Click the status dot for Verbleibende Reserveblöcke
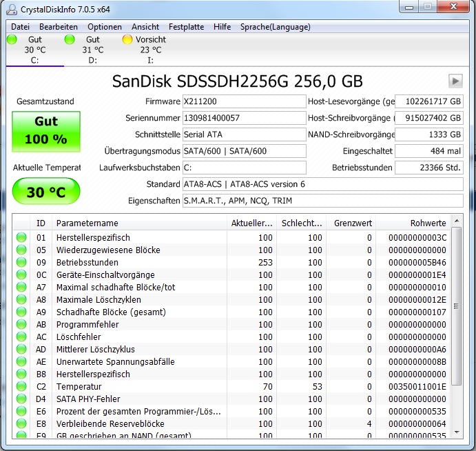Viewport: 476px width, 451px height. pos(21,423)
